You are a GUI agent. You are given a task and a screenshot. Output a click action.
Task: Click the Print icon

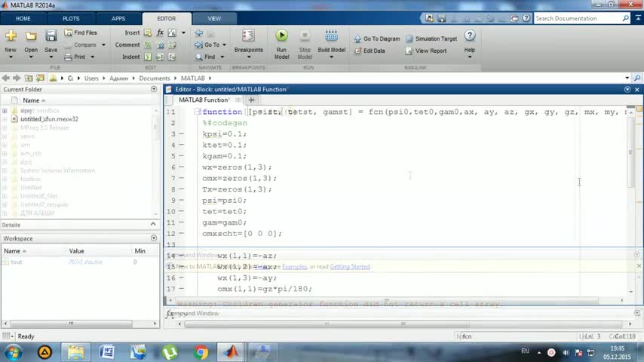point(68,57)
